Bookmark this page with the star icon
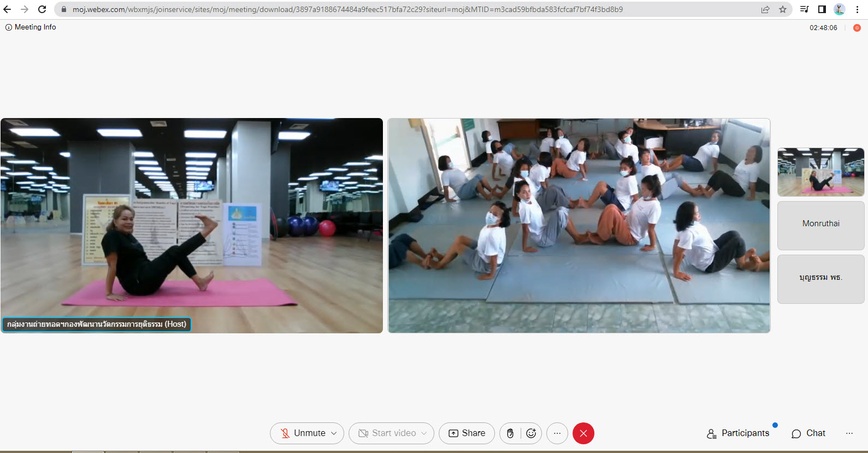868x453 pixels. click(783, 9)
